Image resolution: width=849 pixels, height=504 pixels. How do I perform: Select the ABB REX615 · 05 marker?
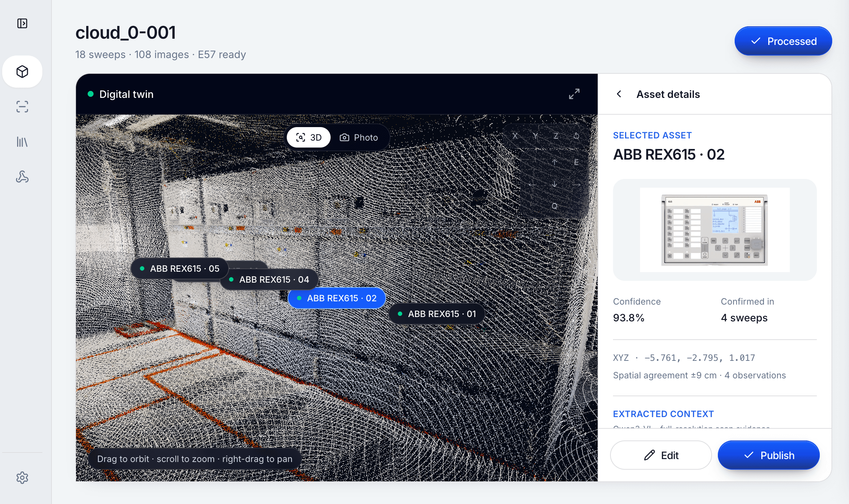[x=180, y=268]
